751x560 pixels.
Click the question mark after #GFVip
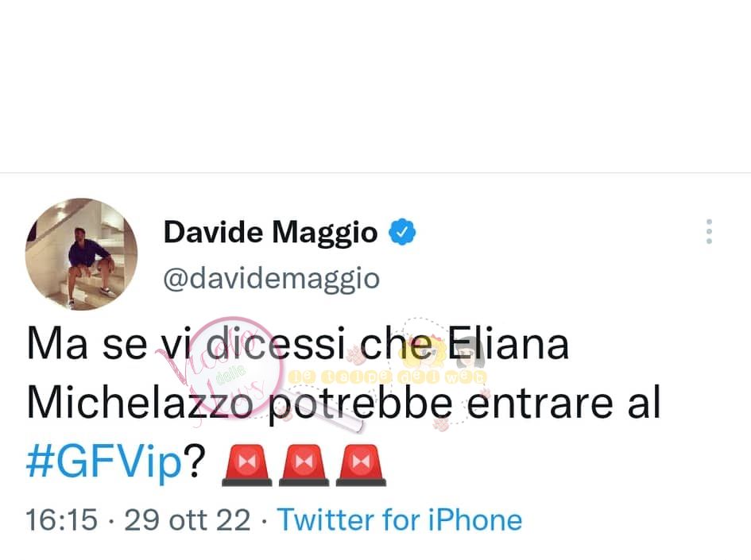coord(195,461)
